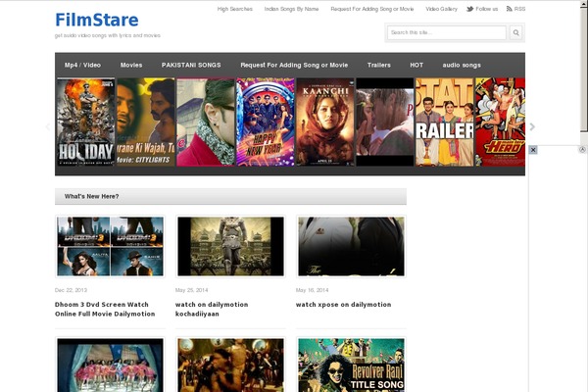Open the Dhoom 3 post thumbnail
Image resolution: width=588 pixels, height=392 pixels.
[110, 246]
